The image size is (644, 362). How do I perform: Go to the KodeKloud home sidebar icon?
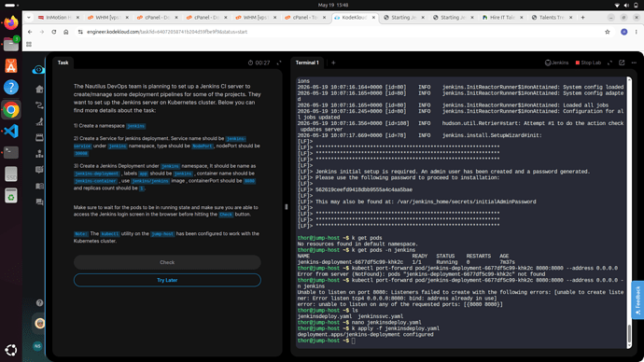click(x=39, y=89)
